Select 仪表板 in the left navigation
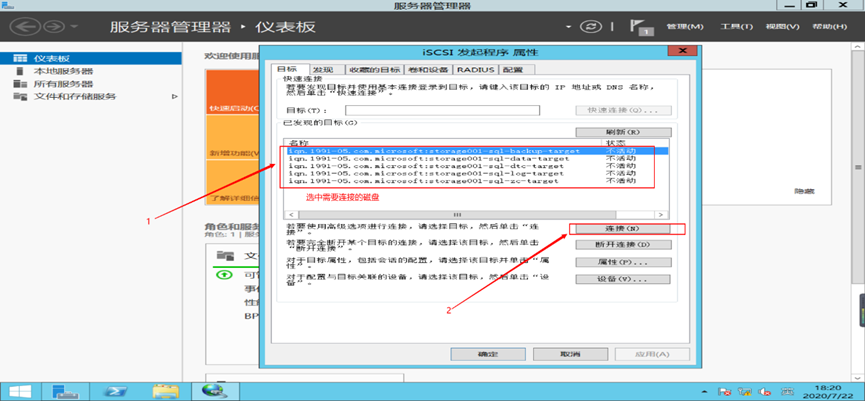Screen dimensions: 865x401 [x=91, y=58]
